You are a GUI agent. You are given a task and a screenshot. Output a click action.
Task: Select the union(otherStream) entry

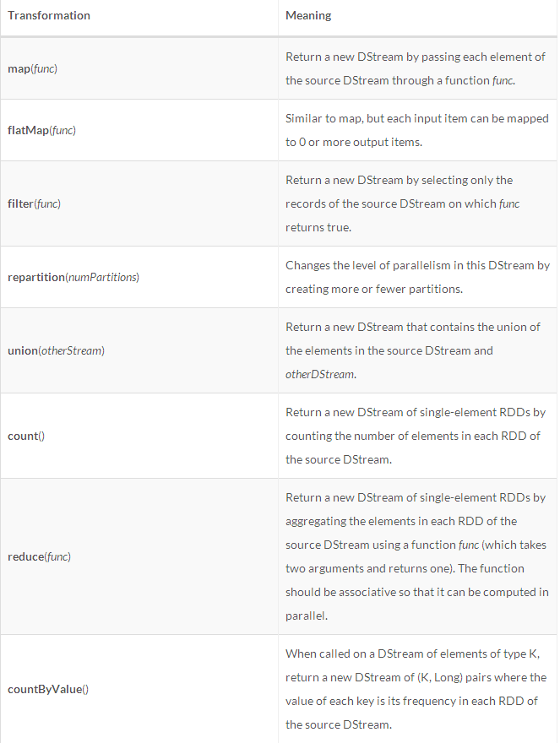tap(56, 350)
